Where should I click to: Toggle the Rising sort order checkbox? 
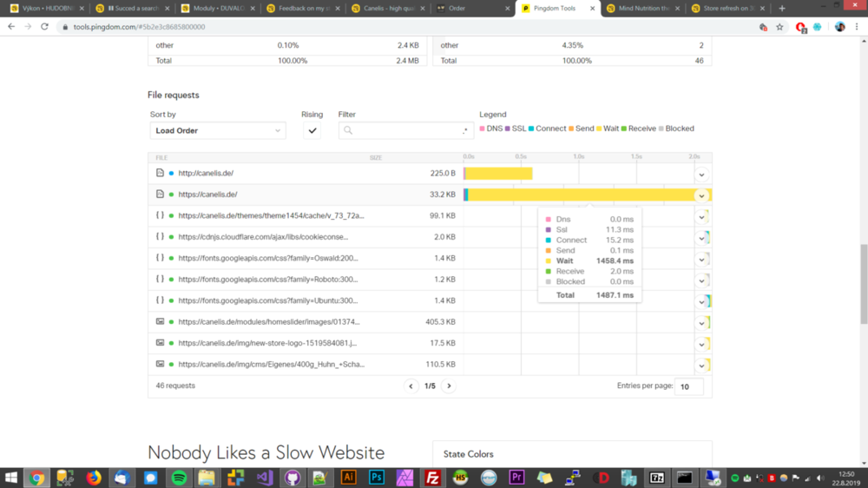[x=312, y=130]
